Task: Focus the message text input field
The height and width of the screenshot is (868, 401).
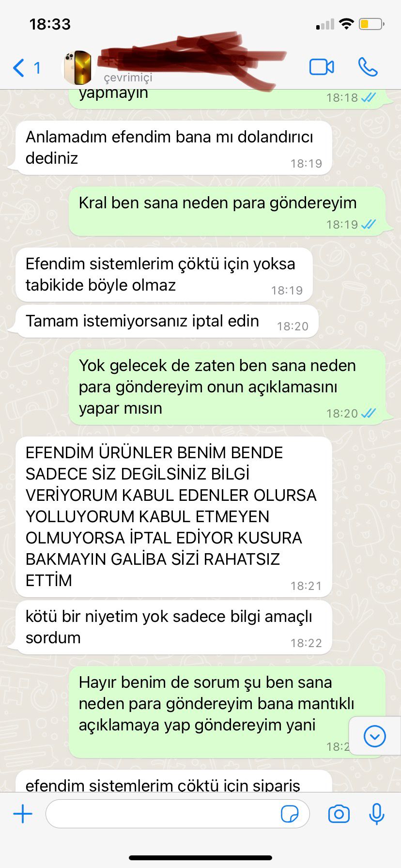Action: tap(177, 814)
